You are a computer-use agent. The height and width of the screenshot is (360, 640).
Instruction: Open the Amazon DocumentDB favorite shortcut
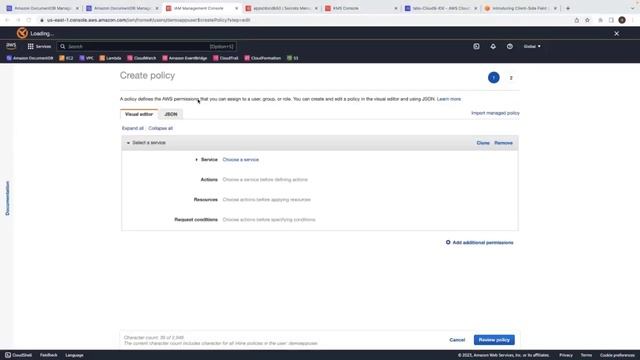[30, 58]
